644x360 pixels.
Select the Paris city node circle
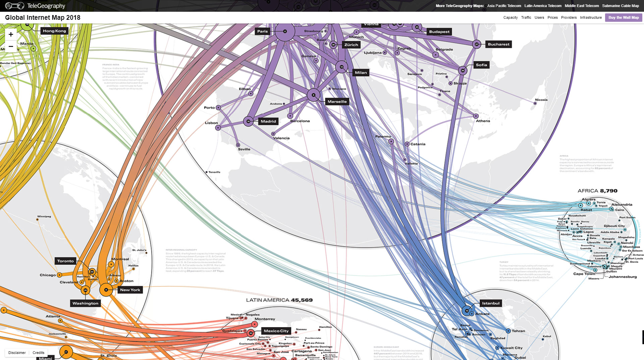[x=285, y=31]
